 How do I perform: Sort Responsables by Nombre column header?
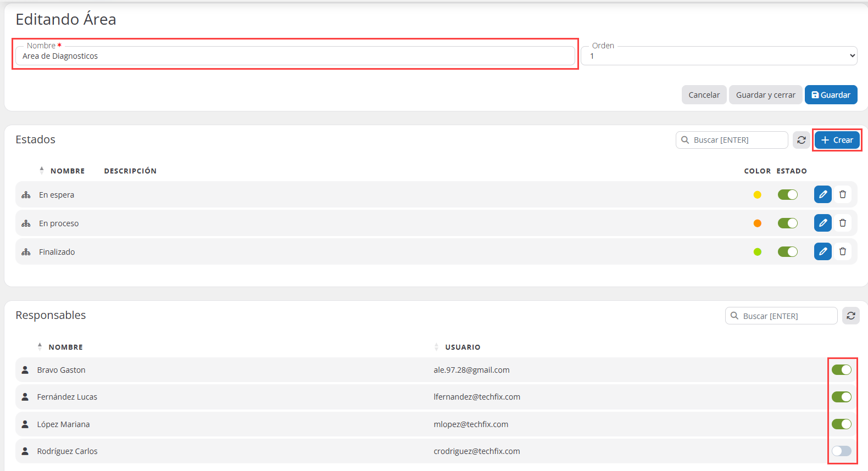65,347
